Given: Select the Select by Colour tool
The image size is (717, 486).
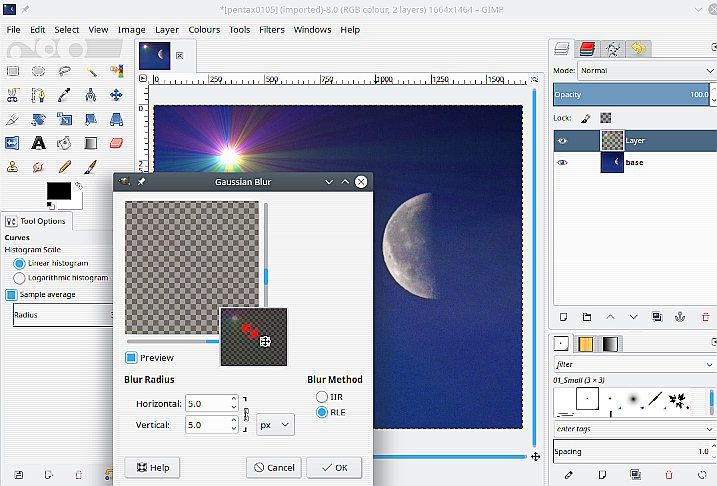Looking at the screenshot, I should tap(117, 71).
